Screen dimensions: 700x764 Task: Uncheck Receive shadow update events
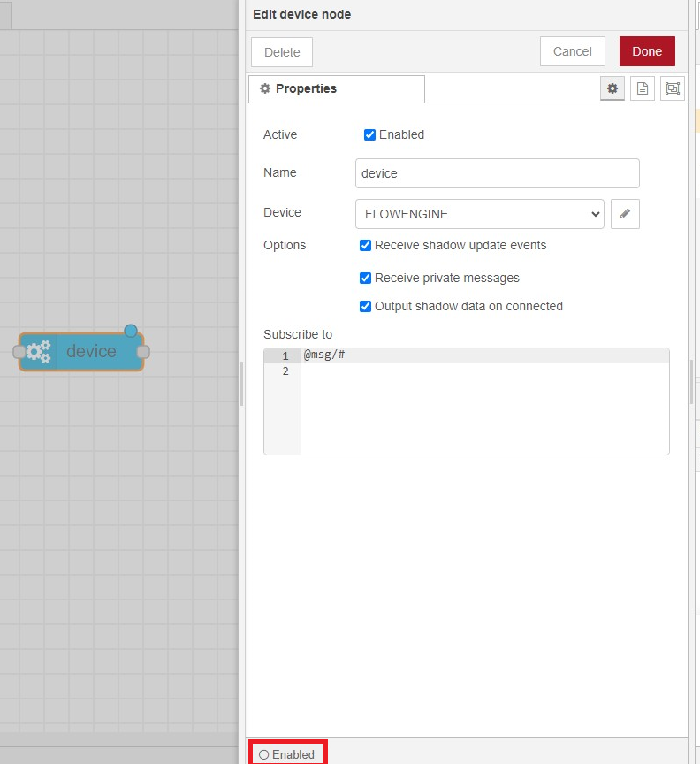click(365, 245)
